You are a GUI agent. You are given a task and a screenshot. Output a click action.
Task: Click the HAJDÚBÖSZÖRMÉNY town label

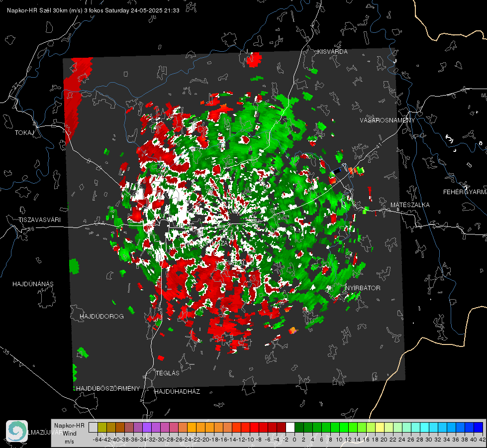tap(108, 389)
